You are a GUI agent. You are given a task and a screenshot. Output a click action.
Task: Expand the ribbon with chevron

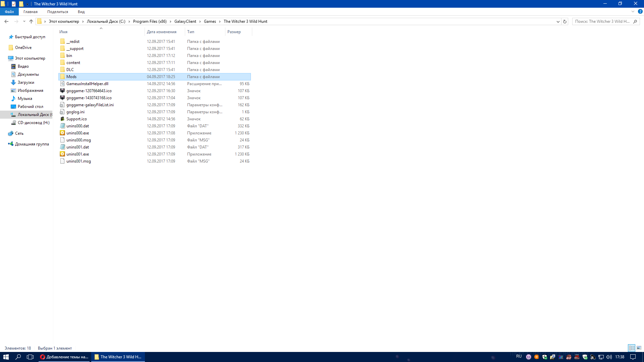coord(633,11)
